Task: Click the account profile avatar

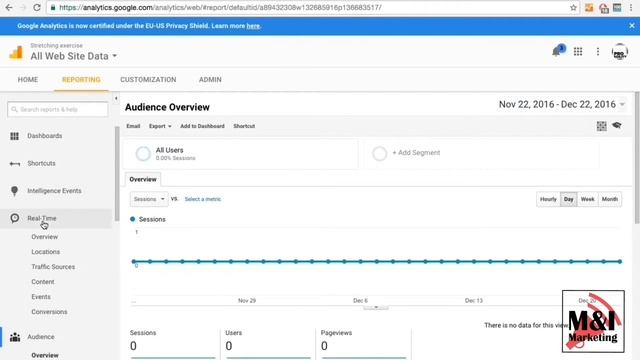Action: click(x=620, y=52)
